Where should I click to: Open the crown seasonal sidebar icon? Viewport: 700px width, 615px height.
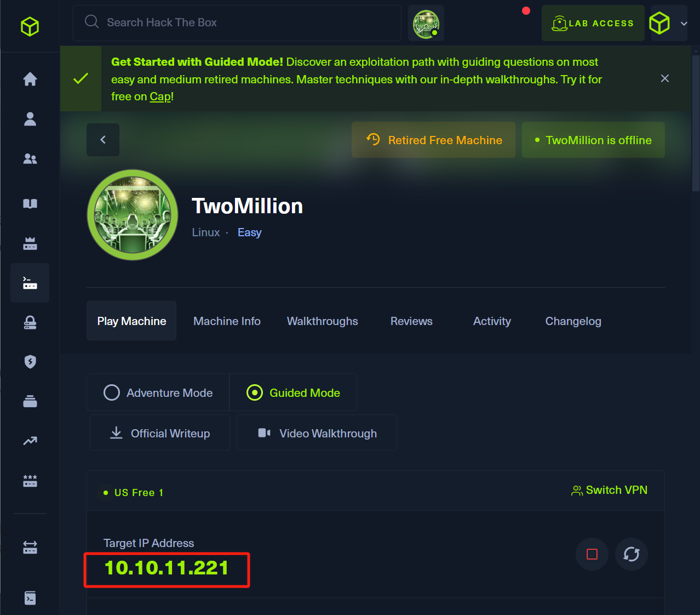click(30, 243)
